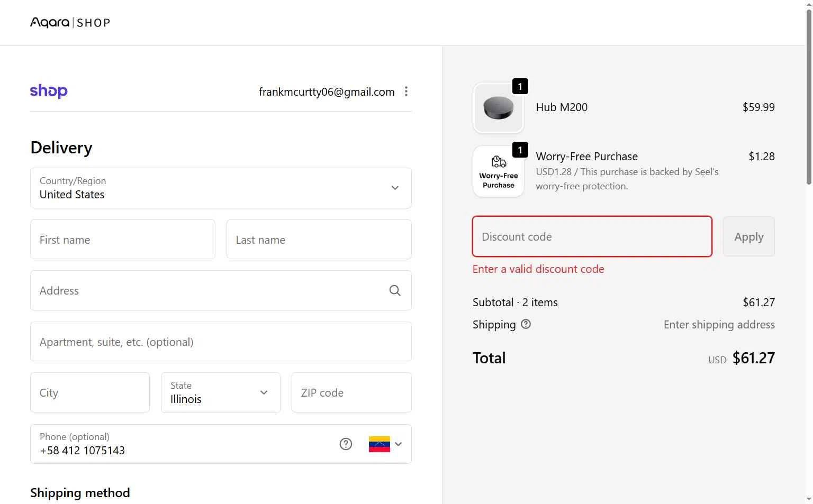Click the Hub M200 quantity badge
The width and height of the screenshot is (813, 504).
(x=520, y=86)
